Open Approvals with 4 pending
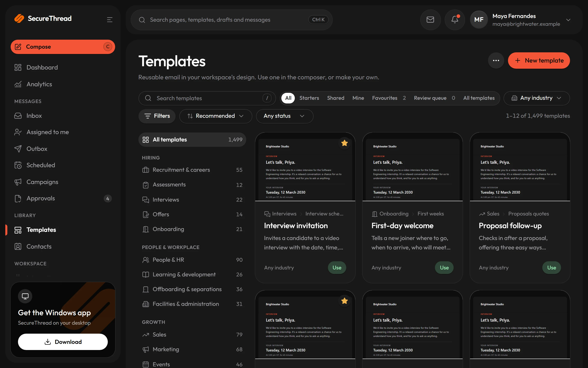Viewport: 588px width, 368px height. [x=63, y=198]
